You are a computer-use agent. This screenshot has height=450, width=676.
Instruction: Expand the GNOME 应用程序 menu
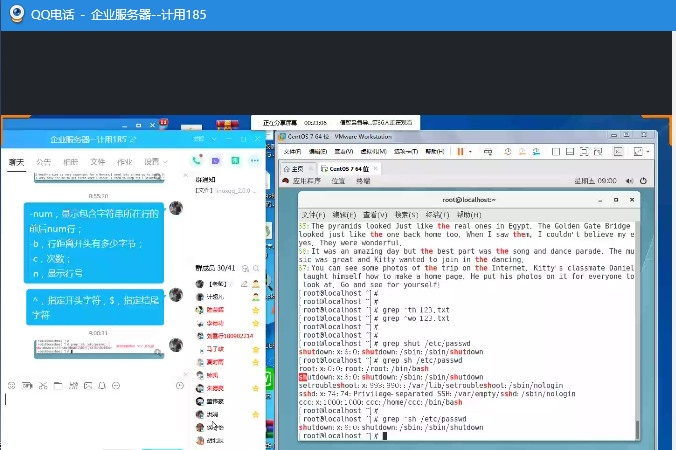tap(306, 181)
